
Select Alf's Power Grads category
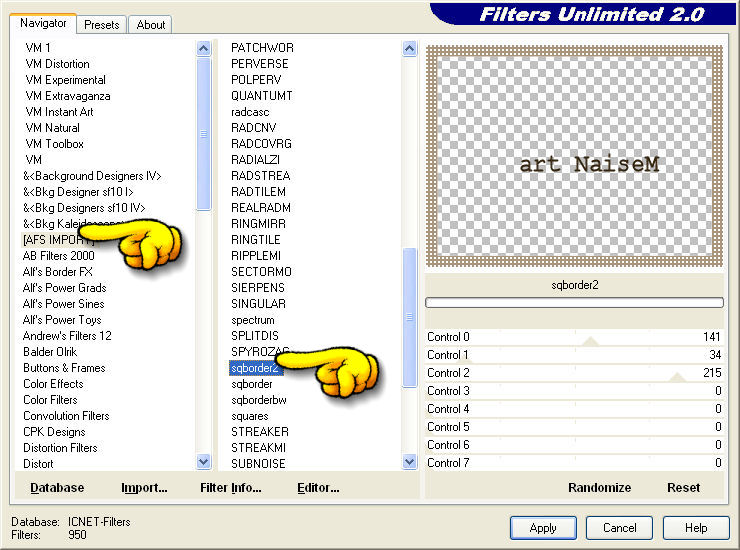click(64, 288)
